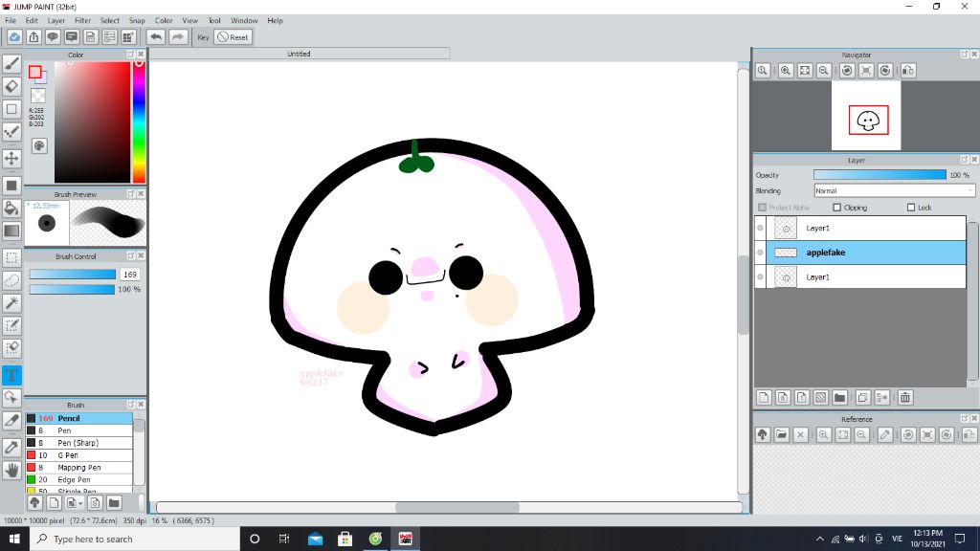Open the Blending mode dropdown
This screenshot has height=551, width=980.
[x=894, y=190]
